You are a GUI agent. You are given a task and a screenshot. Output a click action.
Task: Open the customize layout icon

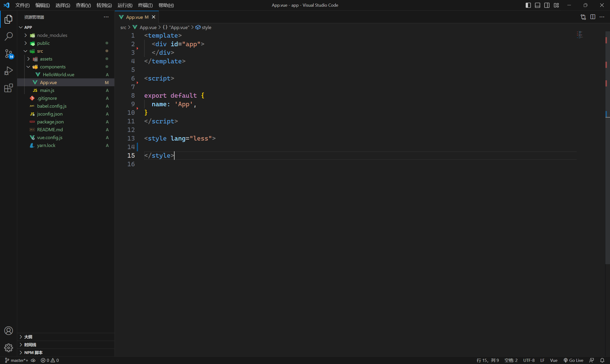coord(556,5)
